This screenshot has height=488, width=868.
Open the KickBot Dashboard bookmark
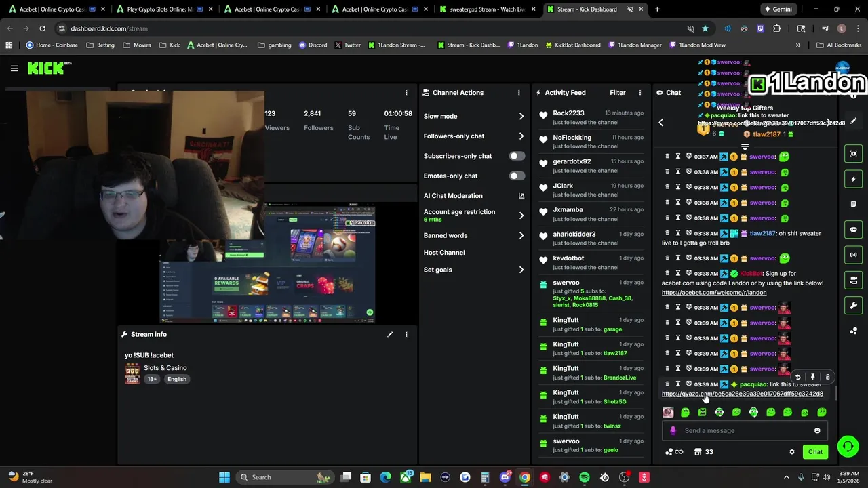click(x=572, y=45)
